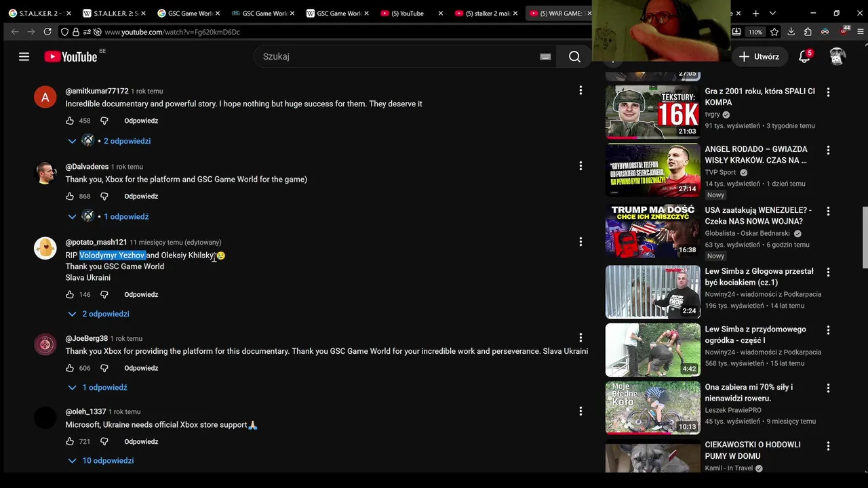Image resolution: width=868 pixels, height=488 pixels.
Task: Open more options for 'USA zaatakują WENEZUELE' video
Action: point(828,211)
